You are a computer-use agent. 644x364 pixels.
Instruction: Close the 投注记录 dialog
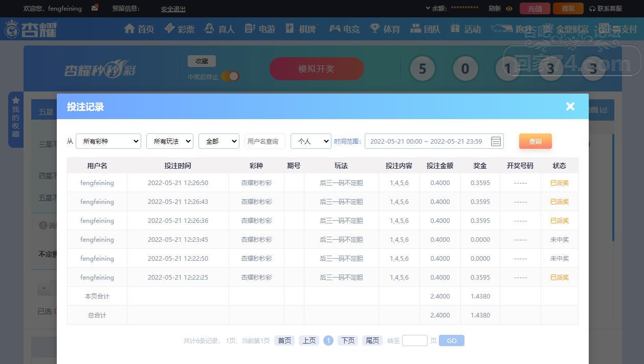coord(570,106)
